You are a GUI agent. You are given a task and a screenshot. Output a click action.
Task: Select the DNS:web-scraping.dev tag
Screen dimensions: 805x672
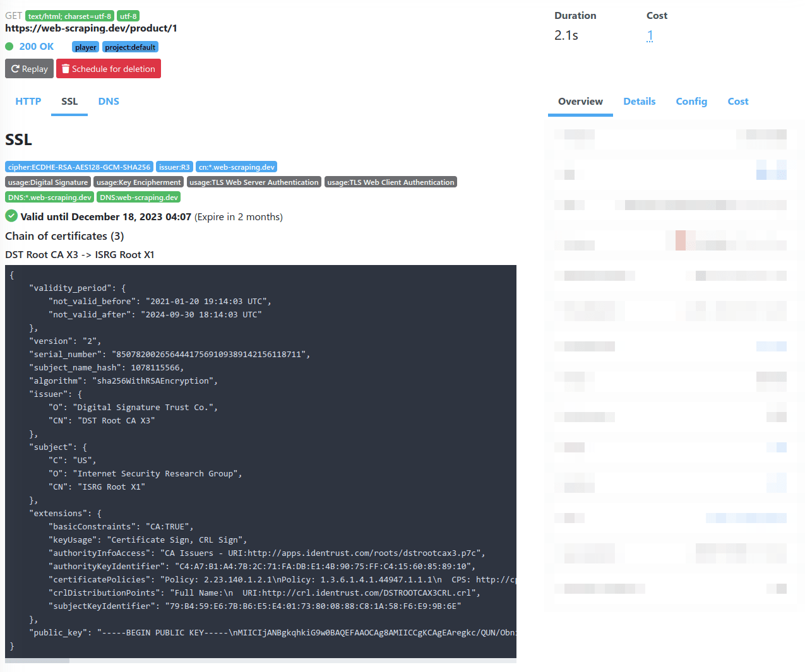pyautogui.click(x=139, y=197)
